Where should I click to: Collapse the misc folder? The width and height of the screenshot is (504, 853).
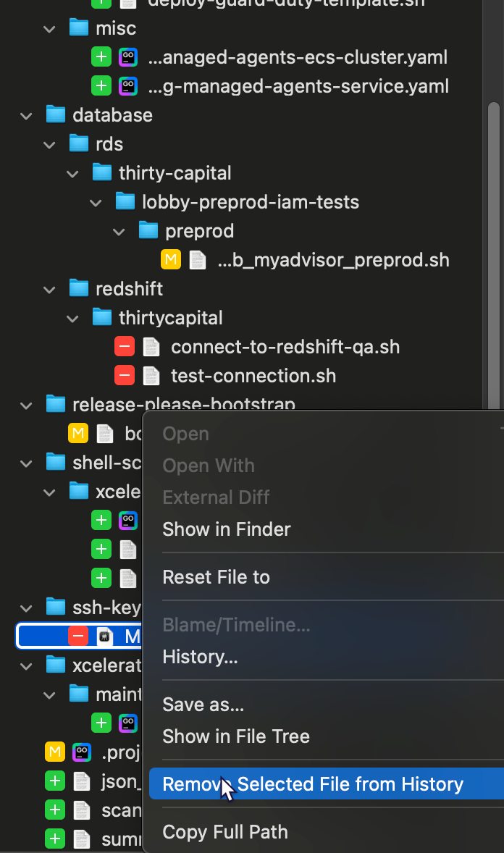click(50, 28)
